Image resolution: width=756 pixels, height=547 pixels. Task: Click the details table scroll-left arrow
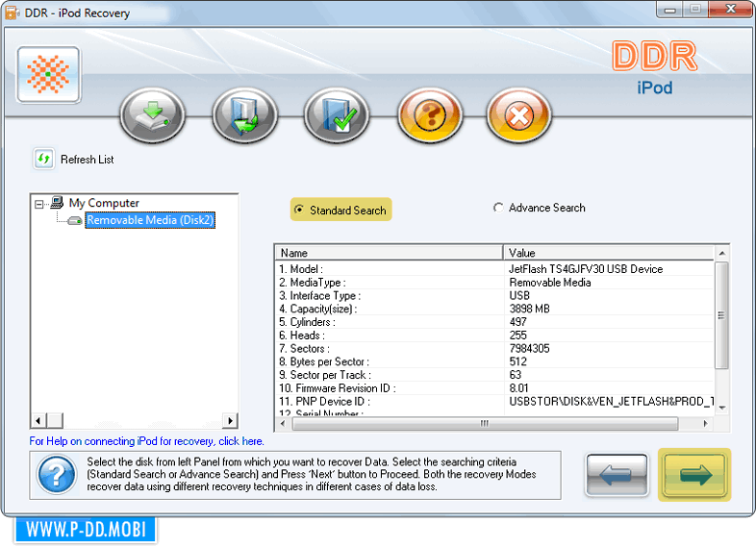[283, 424]
